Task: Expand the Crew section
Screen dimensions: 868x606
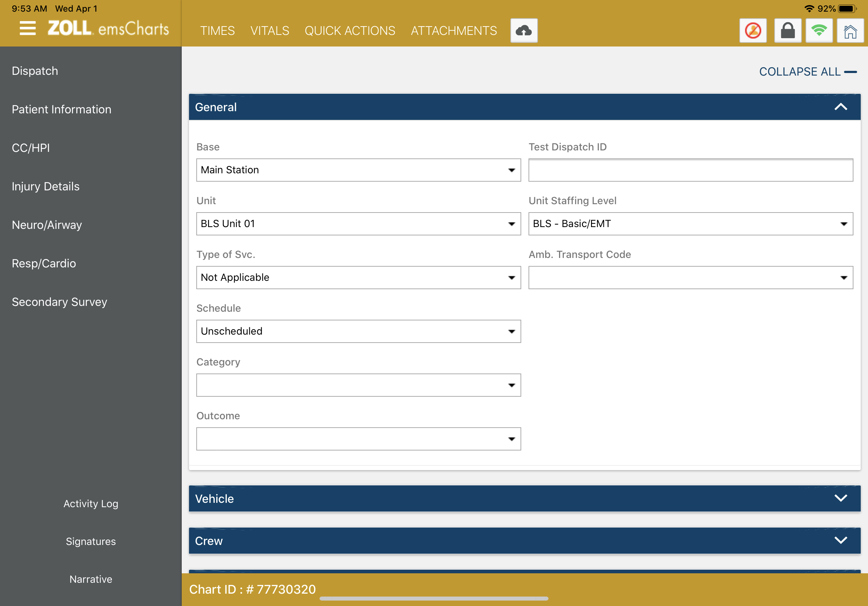Action: 840,540
